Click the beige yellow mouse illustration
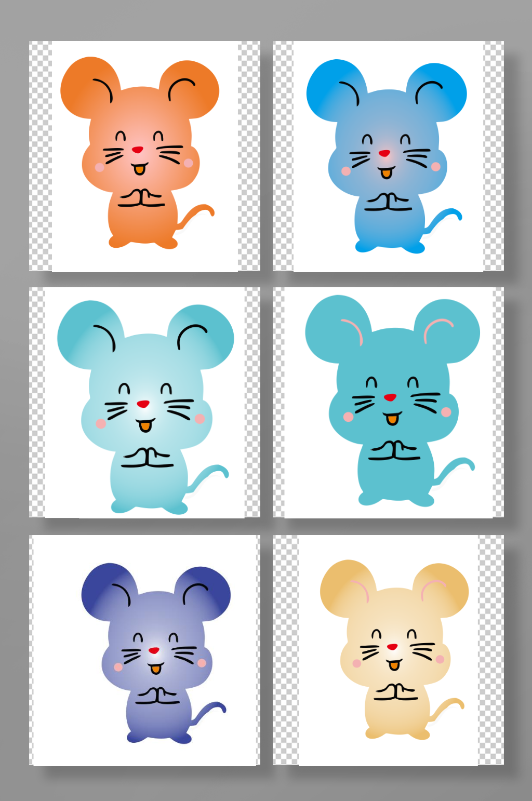The image size is (532, 801). (394, 650)
